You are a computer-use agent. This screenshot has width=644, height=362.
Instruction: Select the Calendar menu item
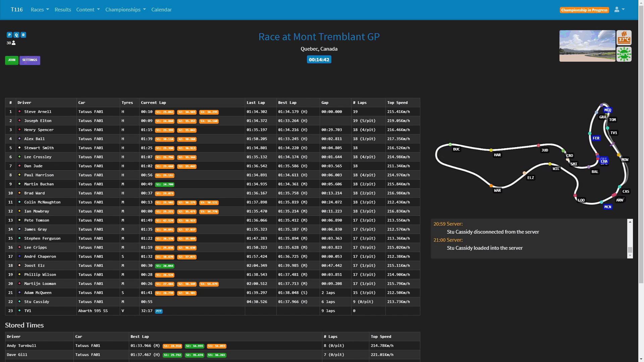(161, 9)
